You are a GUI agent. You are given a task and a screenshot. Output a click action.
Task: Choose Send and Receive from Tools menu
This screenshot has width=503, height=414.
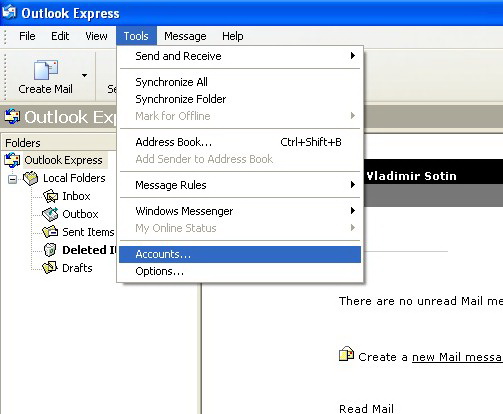pyautogui.click(x=240, y=56)
